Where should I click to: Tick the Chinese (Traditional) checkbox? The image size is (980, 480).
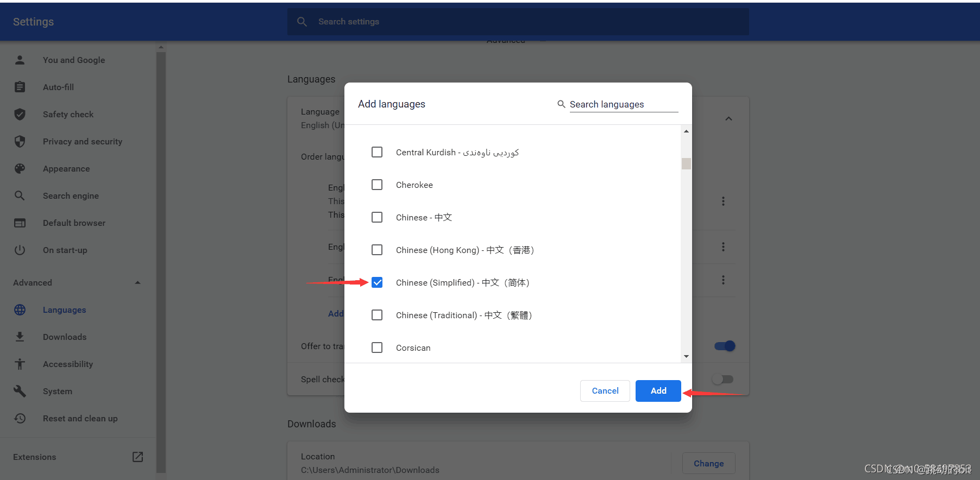(x=377, y=315)
